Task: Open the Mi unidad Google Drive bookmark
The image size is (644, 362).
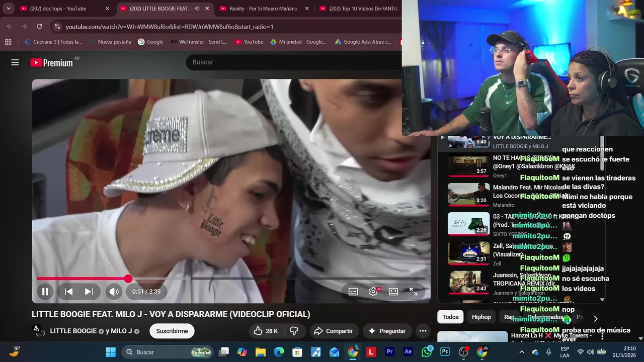Action: (x=298, y=42)
